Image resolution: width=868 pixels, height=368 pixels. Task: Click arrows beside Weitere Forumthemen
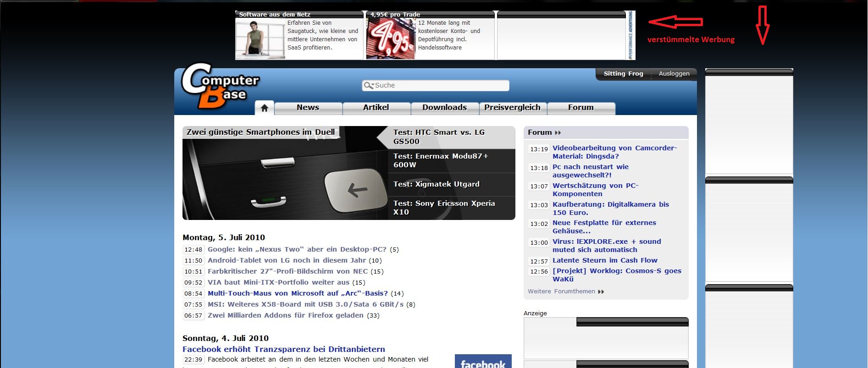coord(601,291)
